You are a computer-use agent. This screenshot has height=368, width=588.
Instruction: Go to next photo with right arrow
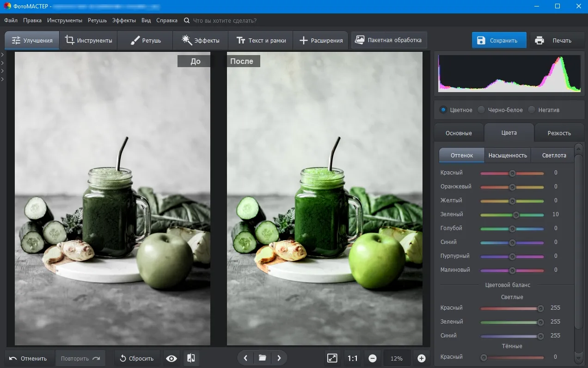279,358
